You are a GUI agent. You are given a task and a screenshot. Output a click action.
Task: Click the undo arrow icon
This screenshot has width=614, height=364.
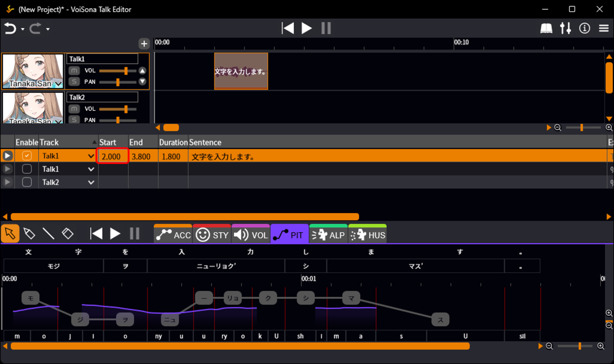pos(10,29)
